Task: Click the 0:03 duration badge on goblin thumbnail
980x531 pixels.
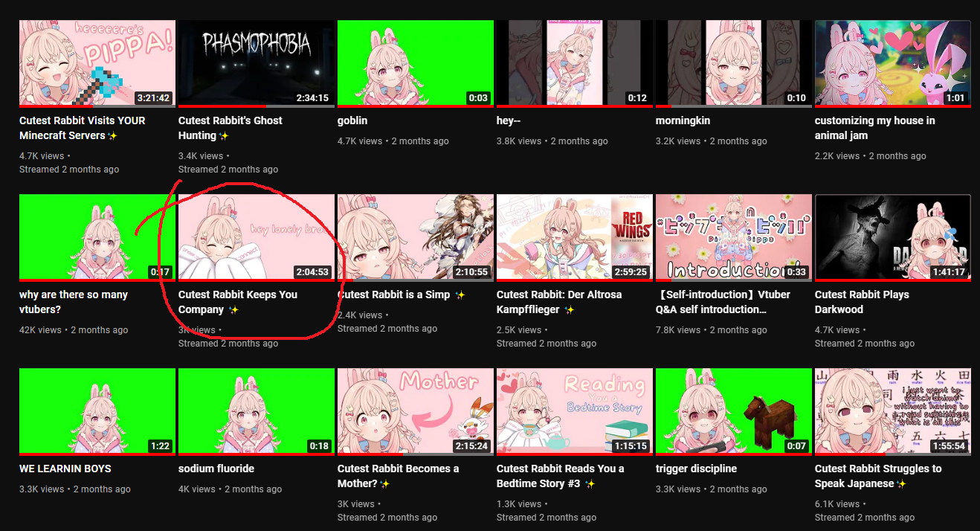Action: 478,98
